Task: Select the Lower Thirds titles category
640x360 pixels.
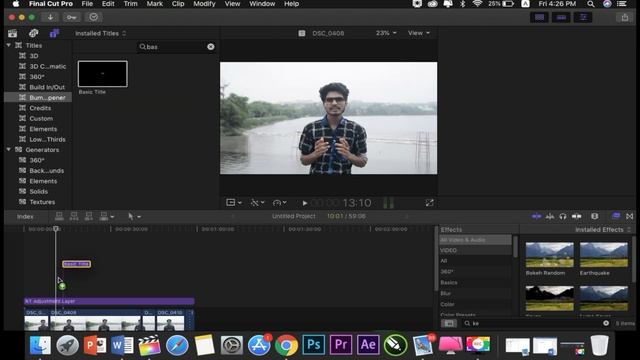Action: 47,139
